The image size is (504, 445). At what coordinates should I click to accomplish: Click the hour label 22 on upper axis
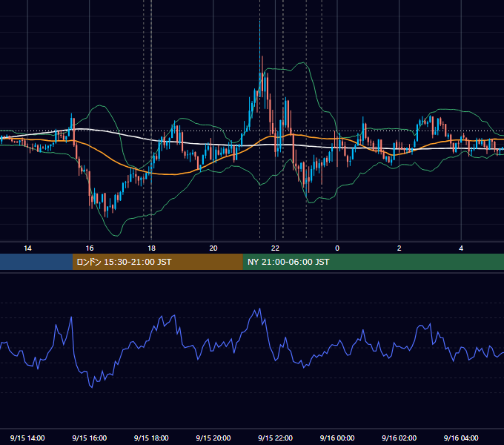(x=275, y=248)
